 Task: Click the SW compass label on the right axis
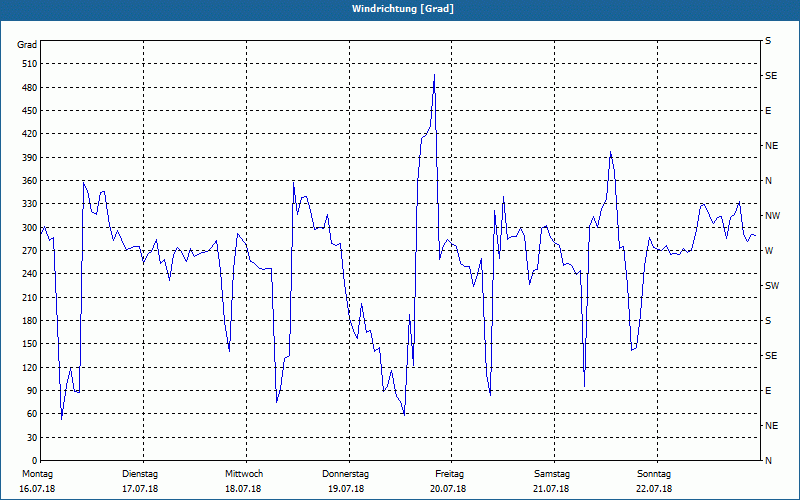pos(772,286)
